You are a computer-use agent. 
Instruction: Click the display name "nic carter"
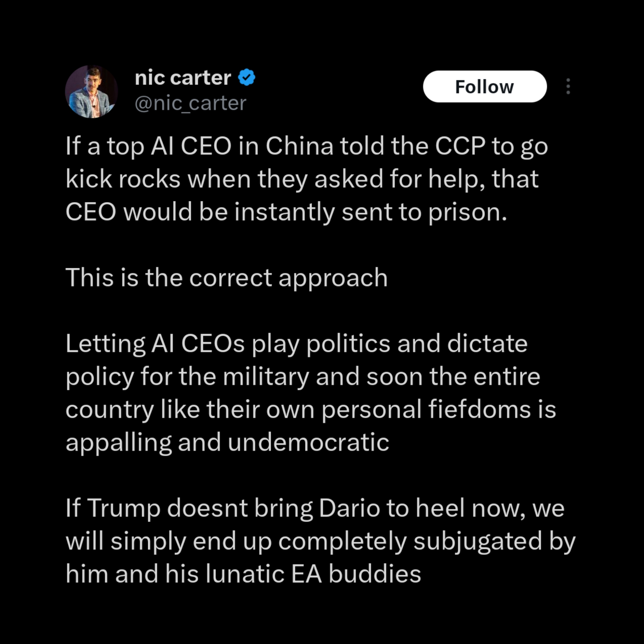tap(183, 78)
